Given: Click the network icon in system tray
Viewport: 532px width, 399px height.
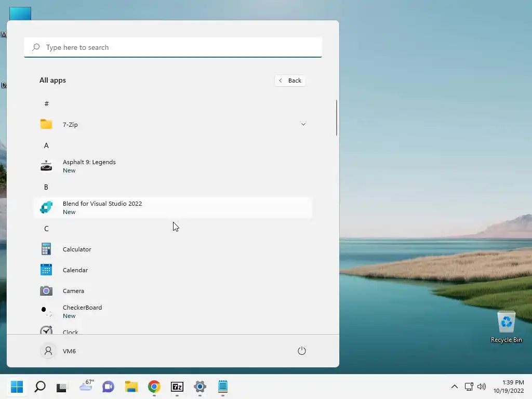Looking at the screenshot, I should click(x=469, y=387).
